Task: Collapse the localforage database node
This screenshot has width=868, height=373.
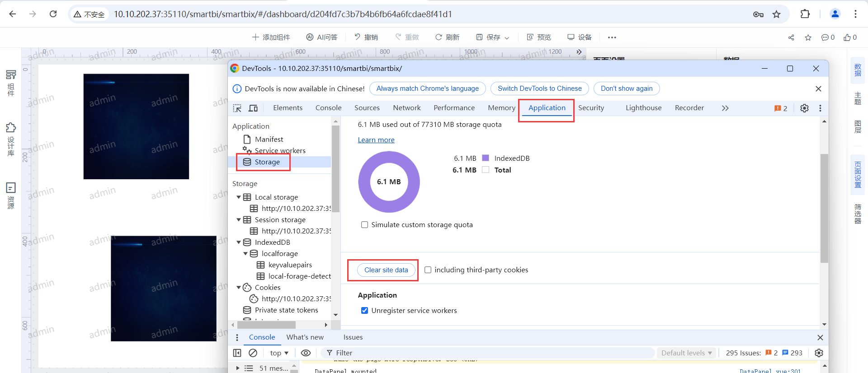Action: 245,253
